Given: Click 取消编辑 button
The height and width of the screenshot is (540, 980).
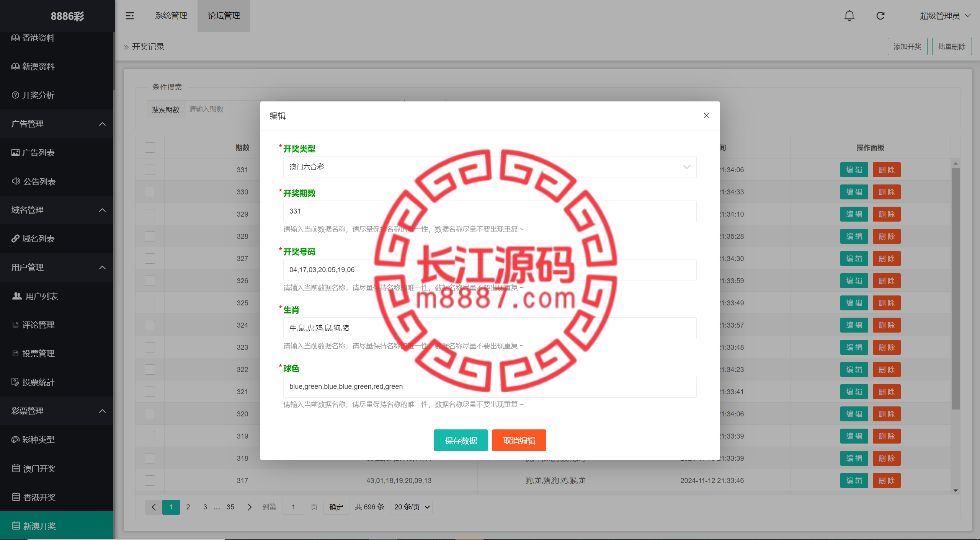Looking at the screenshot, I should [519, 440].
